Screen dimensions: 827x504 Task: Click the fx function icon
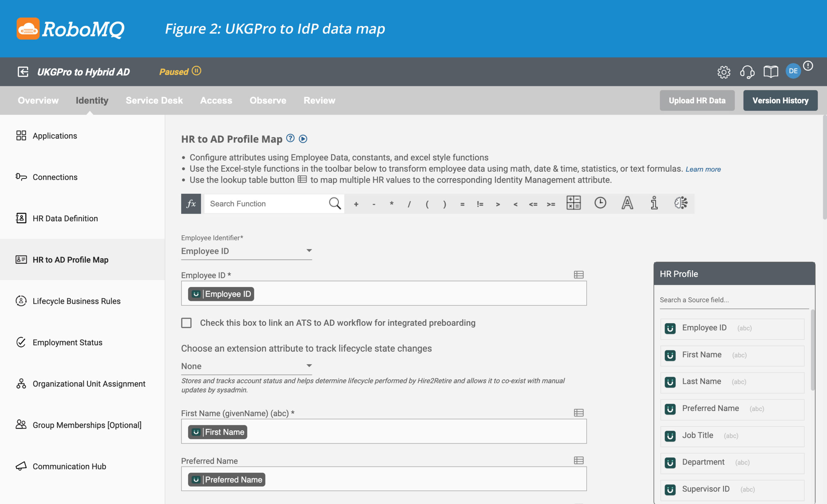[x=191, y=204]
